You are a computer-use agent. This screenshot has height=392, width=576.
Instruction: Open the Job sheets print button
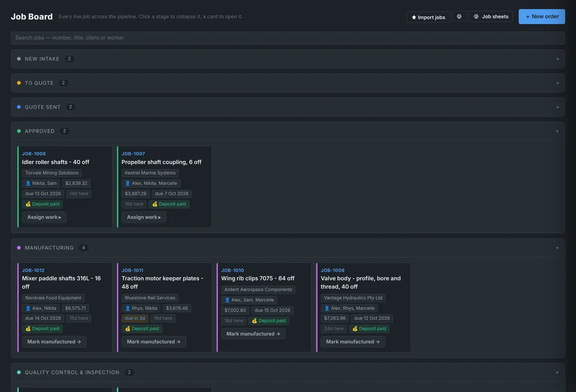point(490,17)
